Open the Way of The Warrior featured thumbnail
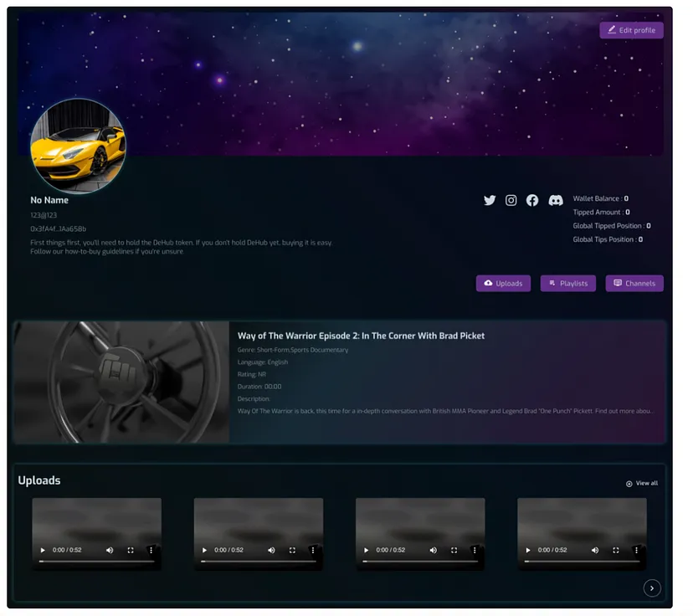 (121, 382)
